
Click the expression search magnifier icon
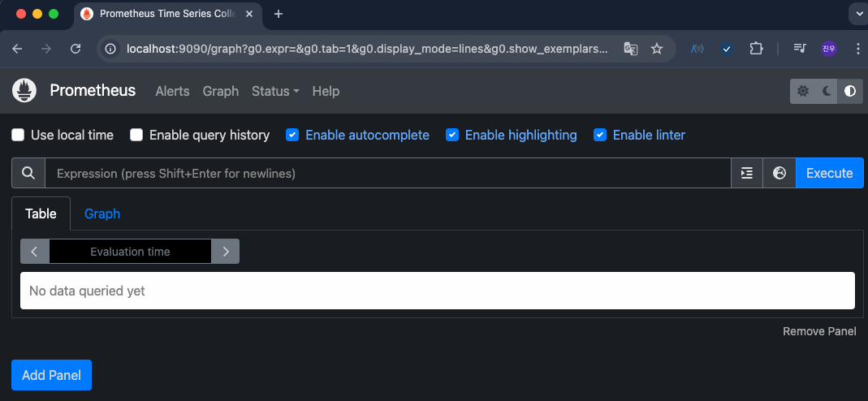click(x=28, y=173)
